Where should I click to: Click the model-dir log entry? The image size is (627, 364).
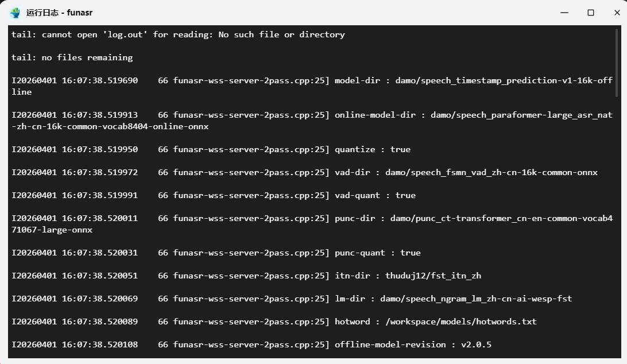pos(312,86)
